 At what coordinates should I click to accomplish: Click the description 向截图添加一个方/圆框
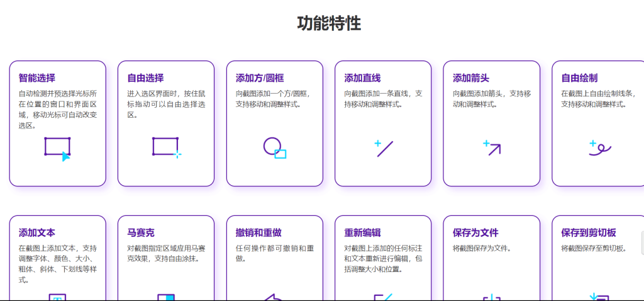(274, 99)
